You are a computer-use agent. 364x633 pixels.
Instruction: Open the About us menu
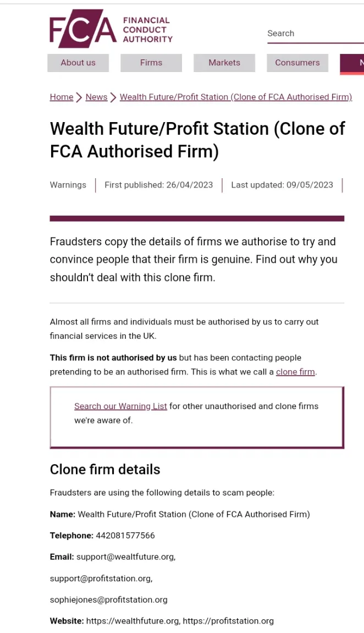click(x=78, y=63)
